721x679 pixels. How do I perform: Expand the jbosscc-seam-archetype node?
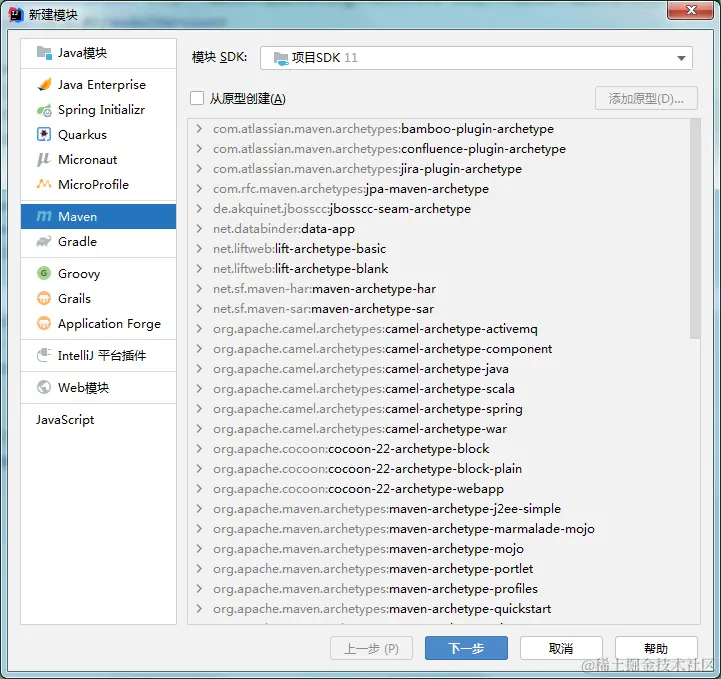coord(199,208)
